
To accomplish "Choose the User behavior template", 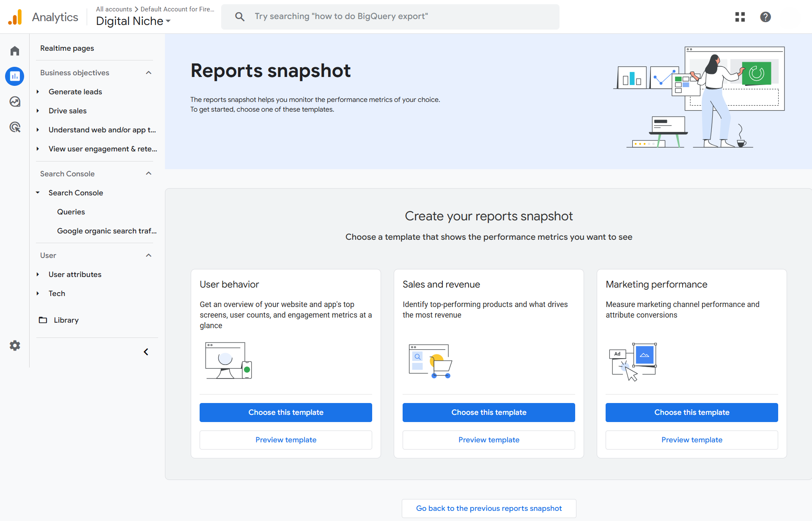I will 286,412.
